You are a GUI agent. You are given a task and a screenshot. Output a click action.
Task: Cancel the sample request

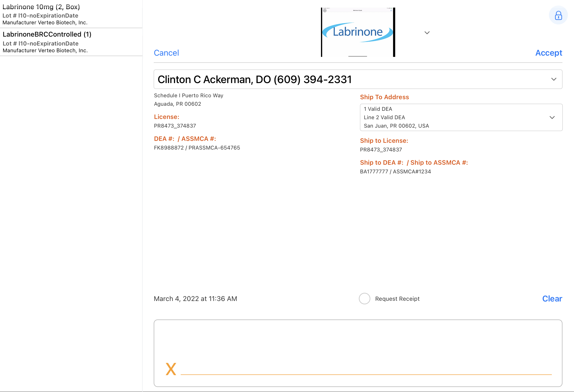pos(166,53)
